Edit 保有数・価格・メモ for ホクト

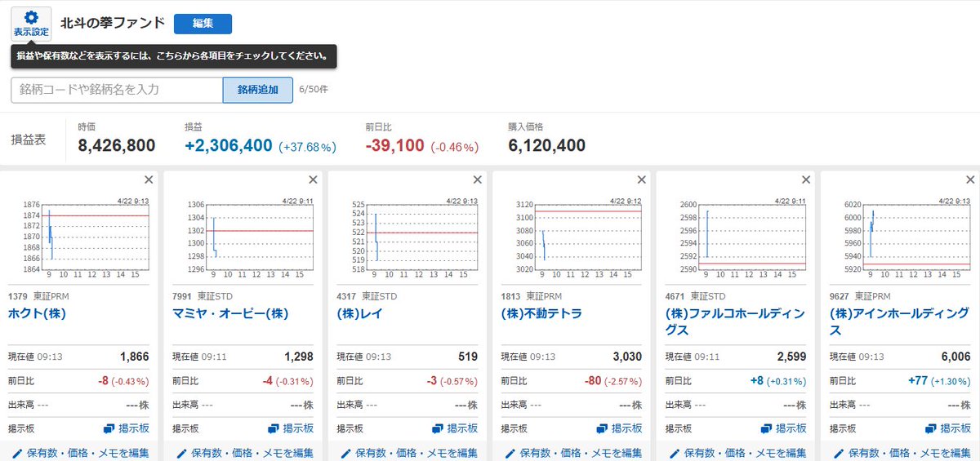(x=80, y=453)
